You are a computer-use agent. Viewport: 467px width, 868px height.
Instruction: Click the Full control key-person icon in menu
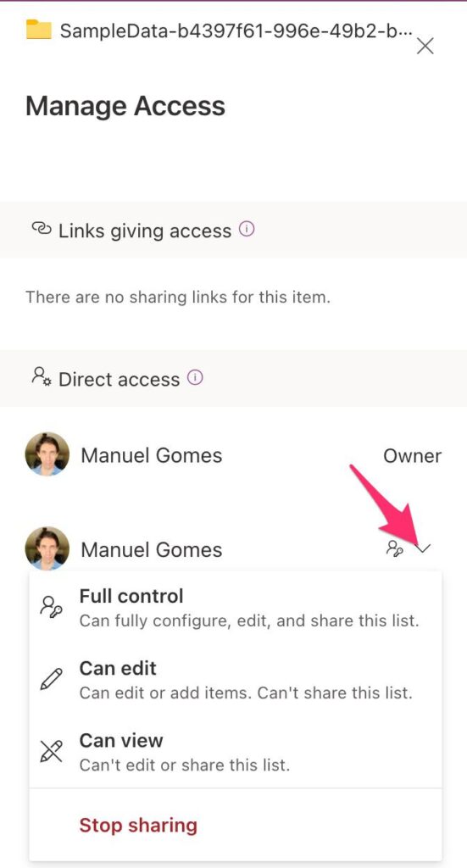[52, 605]
